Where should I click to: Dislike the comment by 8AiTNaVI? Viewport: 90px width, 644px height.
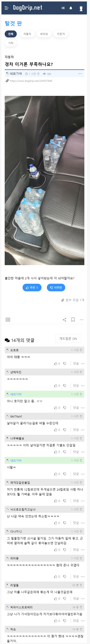(65, 430)
